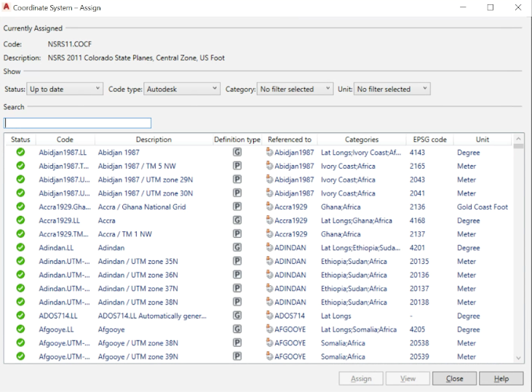Click the datum icon beside ADOS714 reference
Screen dimensions: 532x392
click(269, 316)
